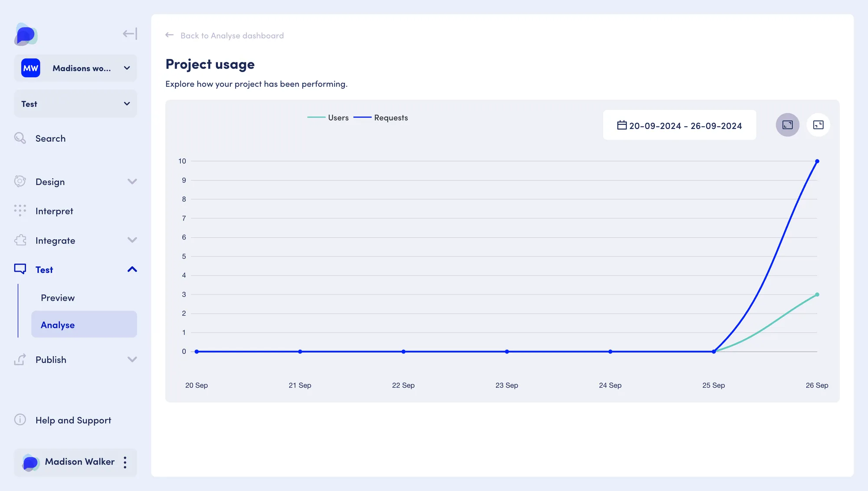This screenshot has width=868, height=491.
Task: Click the Users data point on 26 Sep
Action: (817, 295)
